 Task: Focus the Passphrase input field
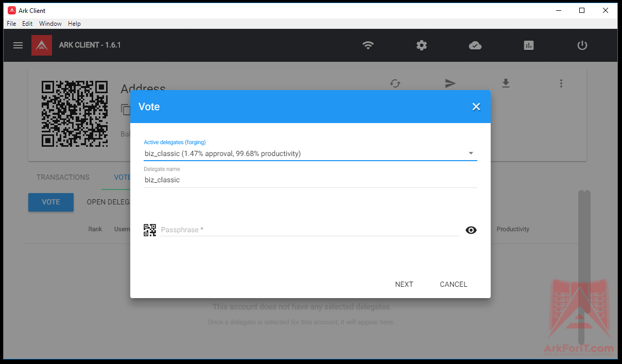(x=310, y=230)
